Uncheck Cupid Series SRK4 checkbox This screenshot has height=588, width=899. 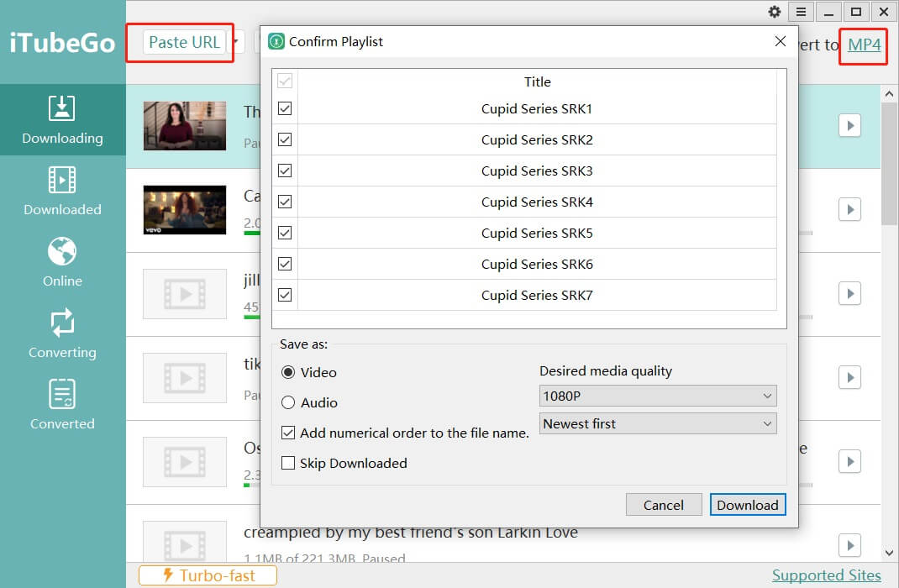285,201
